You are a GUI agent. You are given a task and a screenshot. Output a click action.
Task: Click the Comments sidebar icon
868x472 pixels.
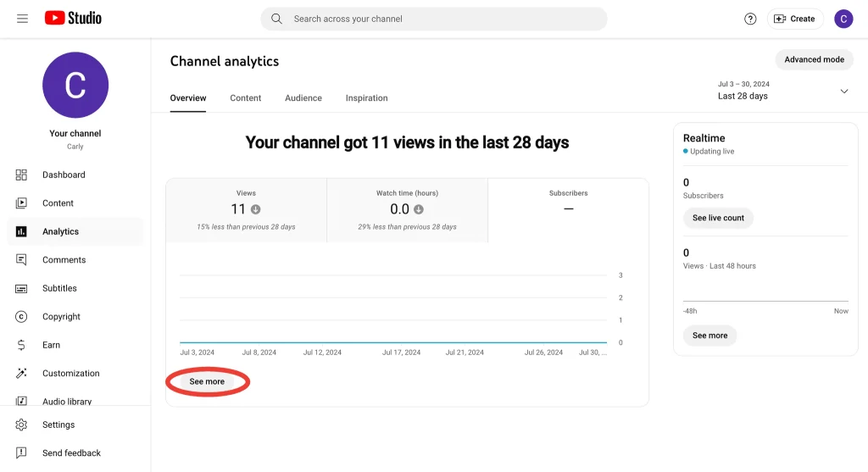click(x=21, y=259)
